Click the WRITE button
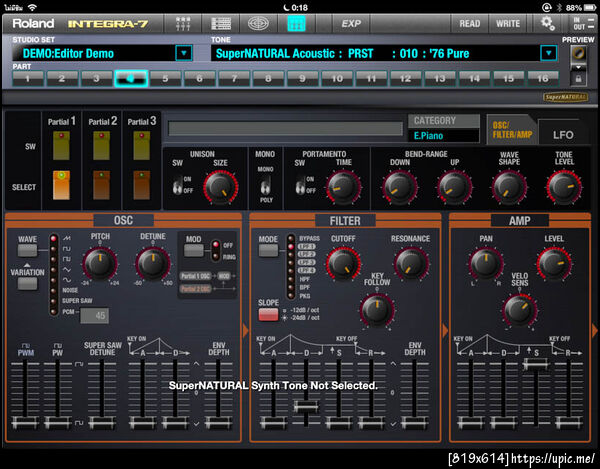Viewport: 600px width, 469px height. tap(508, 24)
